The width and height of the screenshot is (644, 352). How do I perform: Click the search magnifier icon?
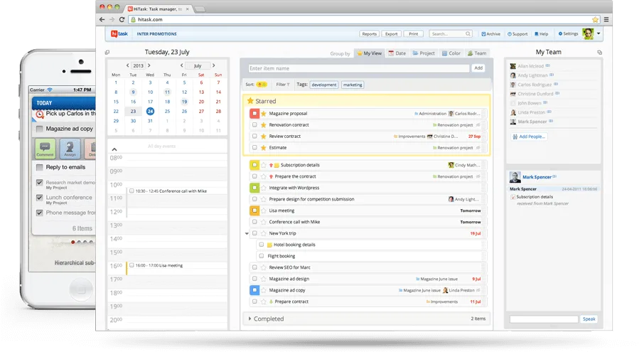[x=468, y=33]
